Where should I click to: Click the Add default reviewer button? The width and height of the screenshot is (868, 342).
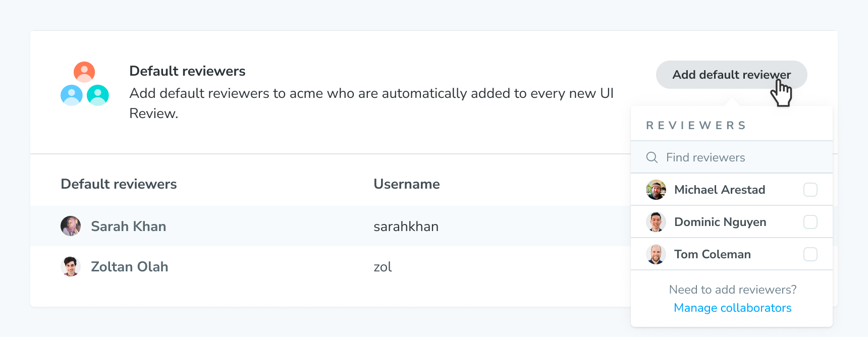[731, 75]
